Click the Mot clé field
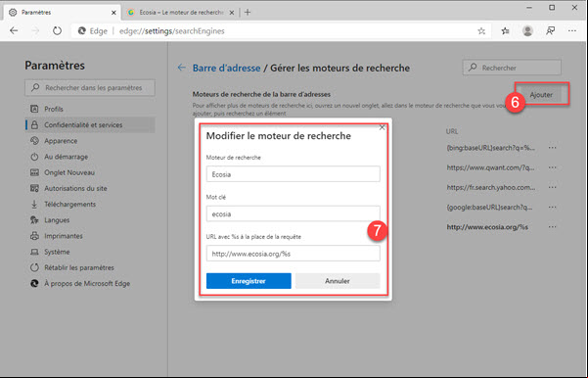Screen dimensions: 588x378 (x=293, y=213)
